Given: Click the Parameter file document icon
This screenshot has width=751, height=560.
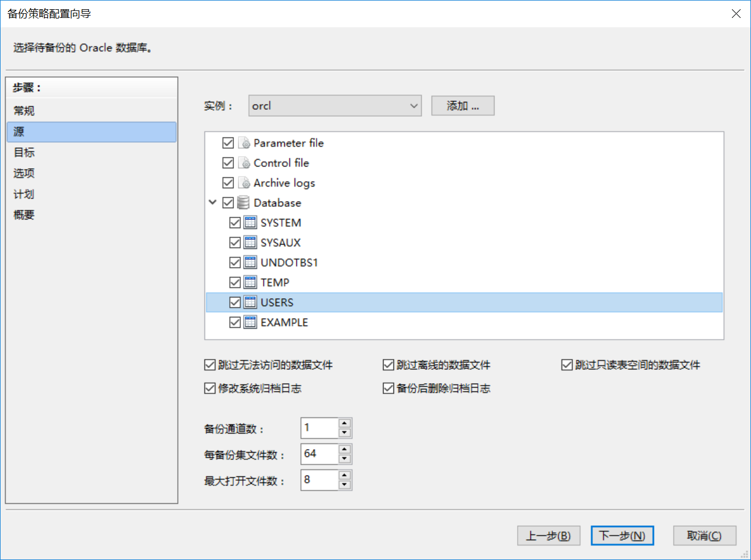Looking at the screenshot, I should tap(244, 143).
